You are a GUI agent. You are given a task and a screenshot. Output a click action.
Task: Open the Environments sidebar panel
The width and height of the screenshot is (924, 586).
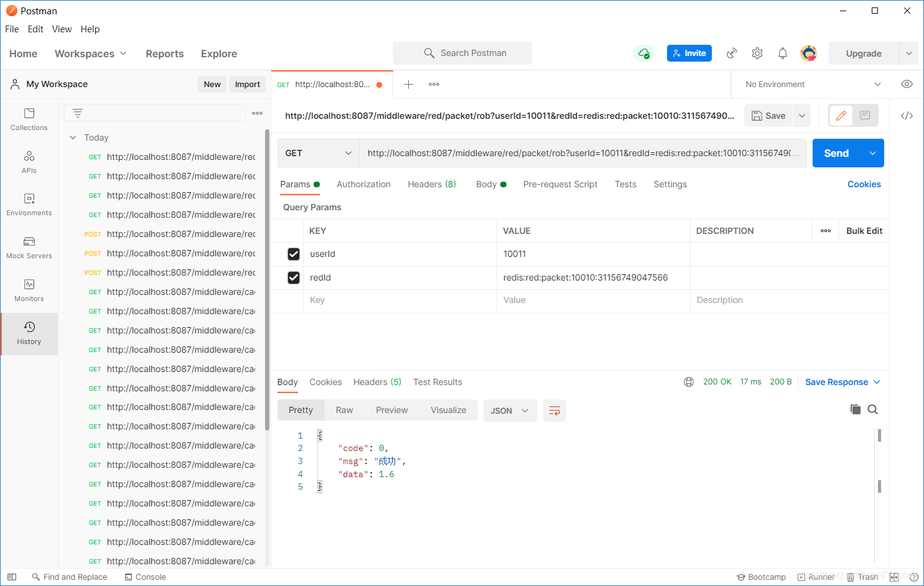pos(29,205)
